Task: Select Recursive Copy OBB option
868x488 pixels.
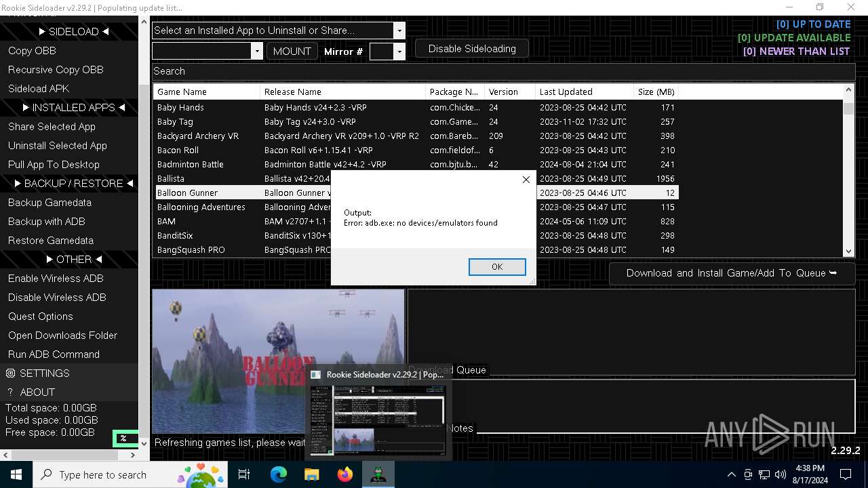Action: (56, 70)
